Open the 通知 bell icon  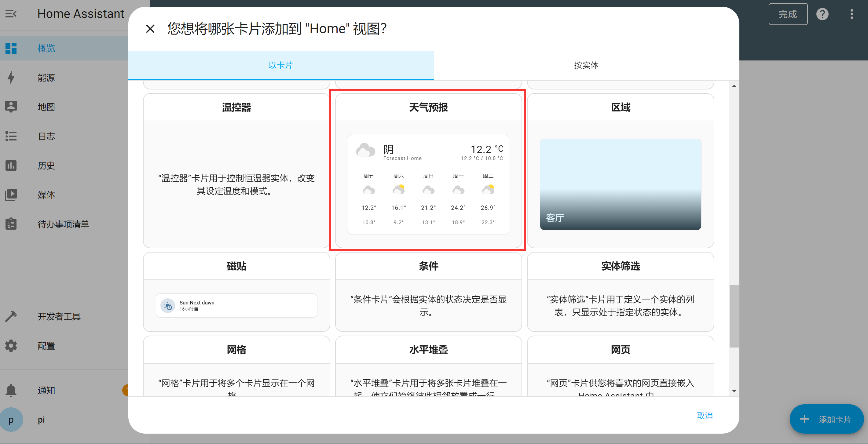pyautogui.click(x=11, y=390)
